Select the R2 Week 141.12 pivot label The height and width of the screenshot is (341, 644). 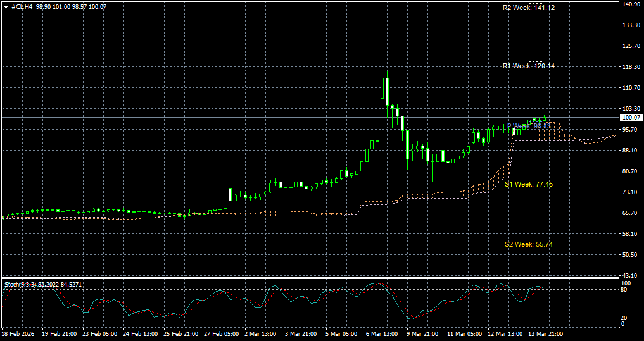[529, 8]
